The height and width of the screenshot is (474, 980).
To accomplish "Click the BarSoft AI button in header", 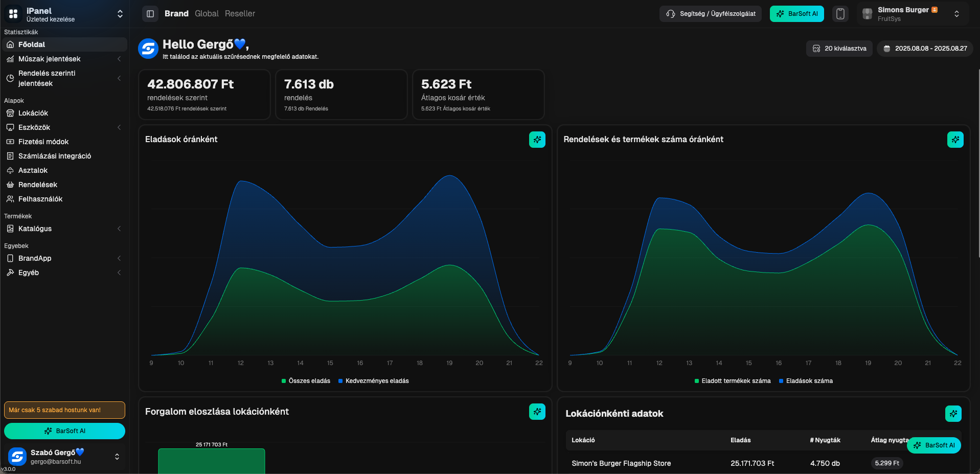I will 796,14.
